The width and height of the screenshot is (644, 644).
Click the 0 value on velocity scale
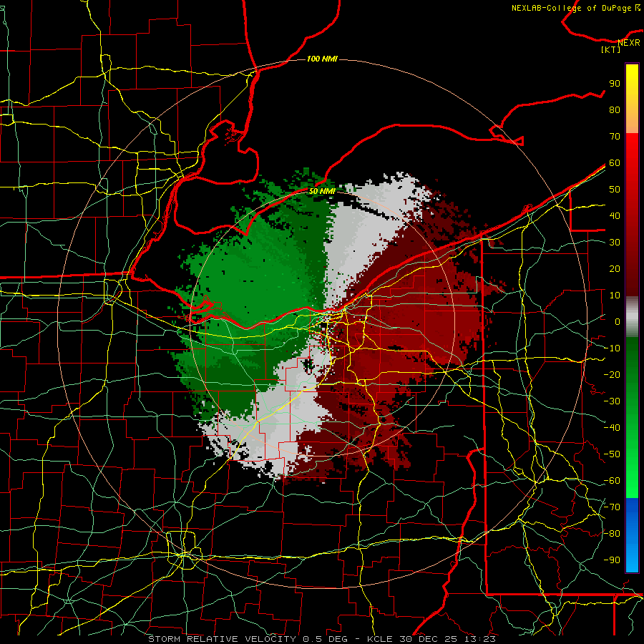point(618,321)
